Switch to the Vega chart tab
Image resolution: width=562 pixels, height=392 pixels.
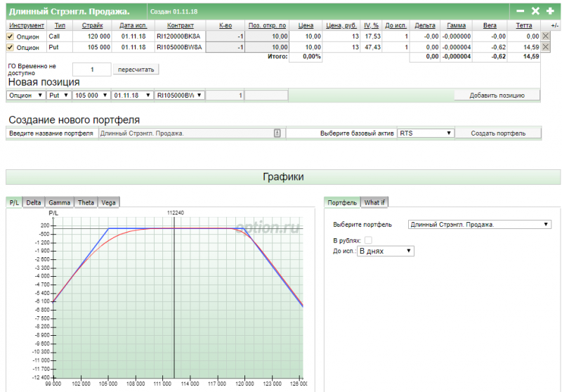click(x=109, y=202)
